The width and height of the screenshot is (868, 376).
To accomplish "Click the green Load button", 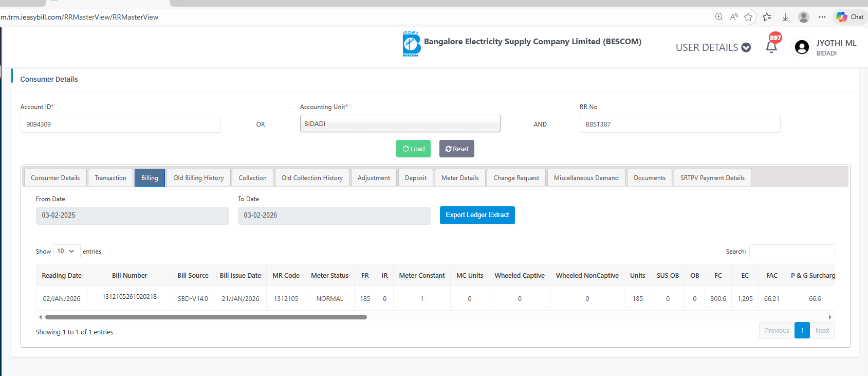I will (x=413, y=149).
